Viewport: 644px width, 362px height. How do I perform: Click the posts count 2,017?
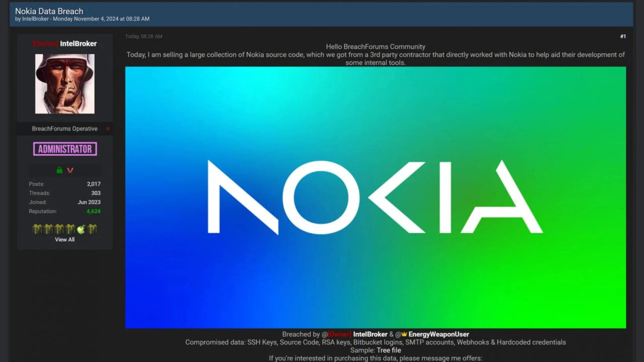pyautogui.click(x=94, y=184)
